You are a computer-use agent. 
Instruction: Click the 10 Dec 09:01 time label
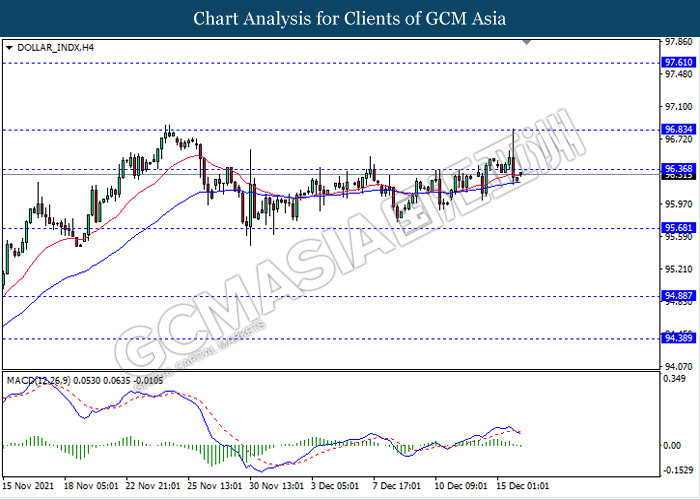tap(462, 486)
